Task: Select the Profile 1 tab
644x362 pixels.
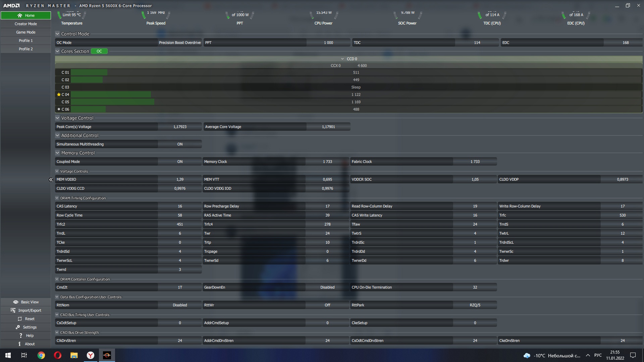Action: point(26,41)
